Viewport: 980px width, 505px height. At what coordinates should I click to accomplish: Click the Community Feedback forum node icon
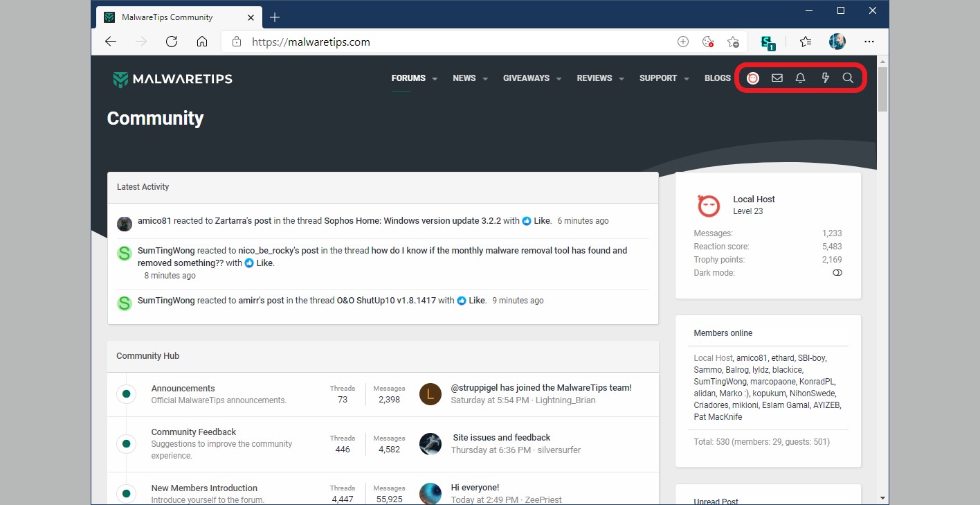click(x=126, y=444)
